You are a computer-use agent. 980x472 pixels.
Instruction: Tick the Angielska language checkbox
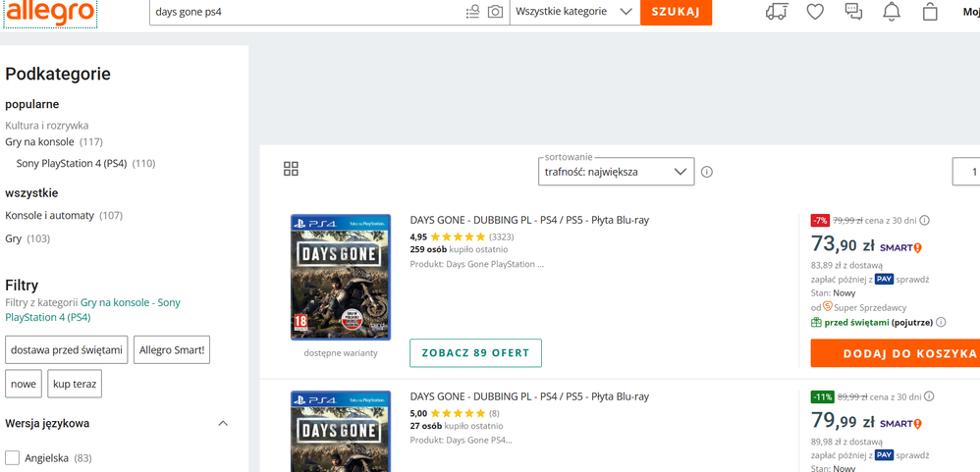pos(13,457)
